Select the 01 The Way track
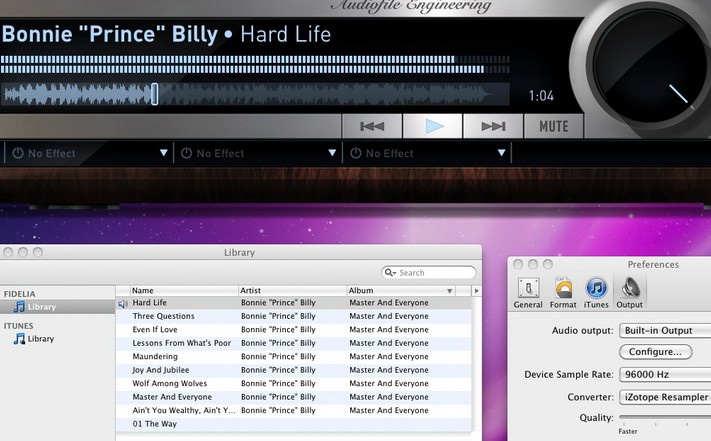The width and height of the screenshot is (711, 441). point(294,424)
